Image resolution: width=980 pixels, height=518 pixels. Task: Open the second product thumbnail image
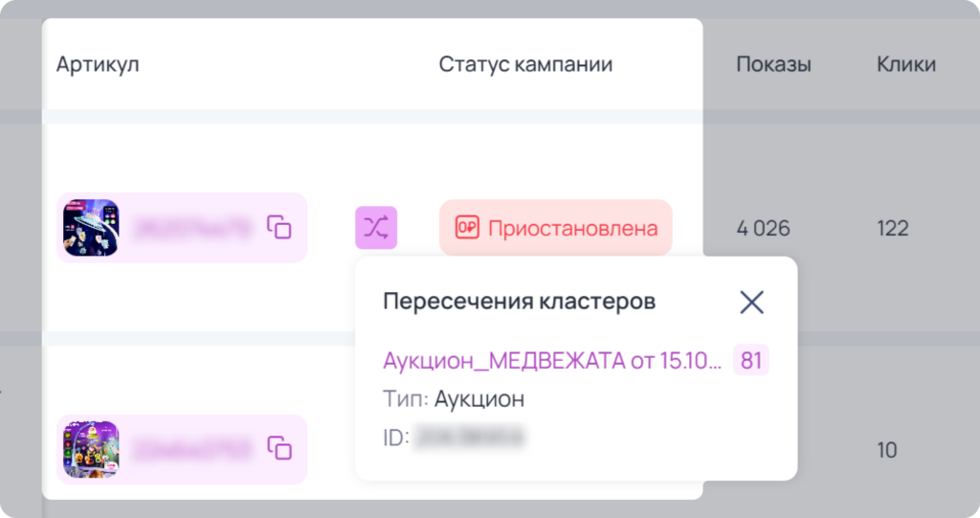pyautogui.click(x=91, y=449)
